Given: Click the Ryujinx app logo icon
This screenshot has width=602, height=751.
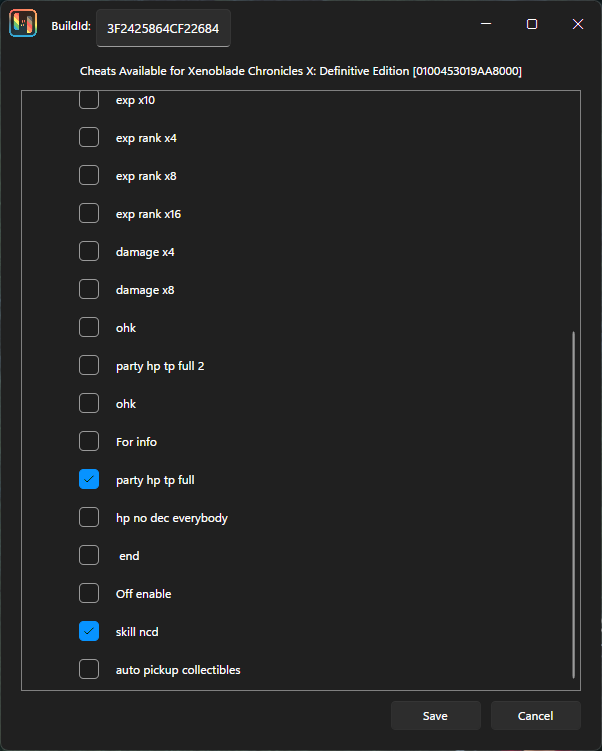Looking at the screenshot, I should 23,23.
